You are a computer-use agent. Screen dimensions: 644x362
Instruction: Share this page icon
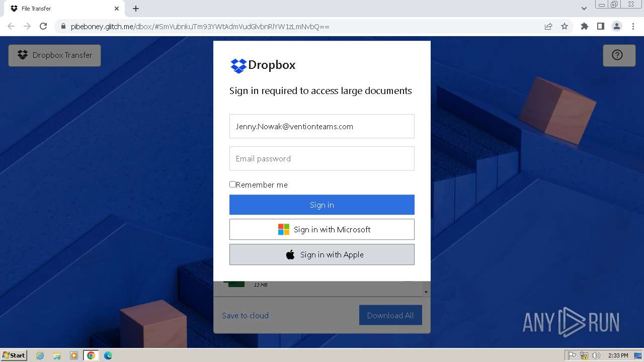(548, 26)
